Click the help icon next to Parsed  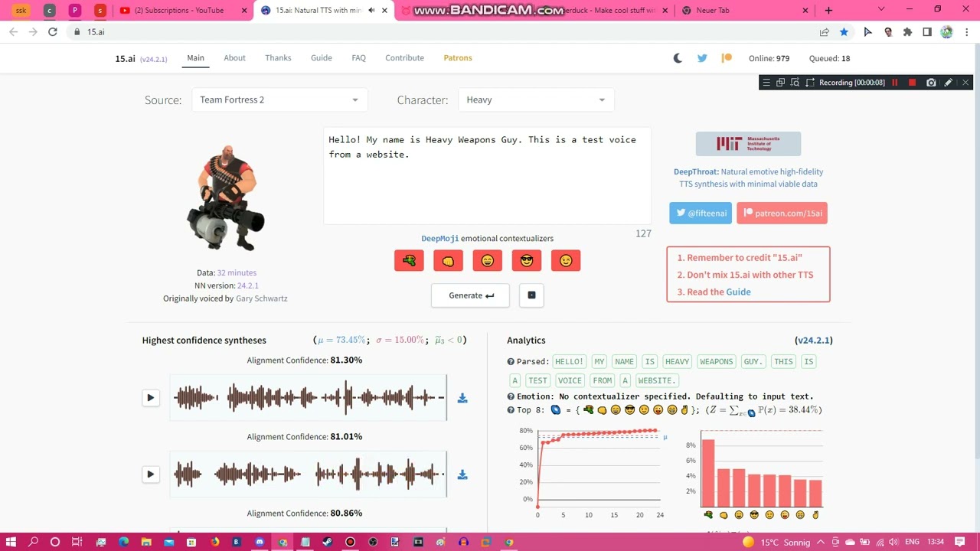[x=511, y=361]
